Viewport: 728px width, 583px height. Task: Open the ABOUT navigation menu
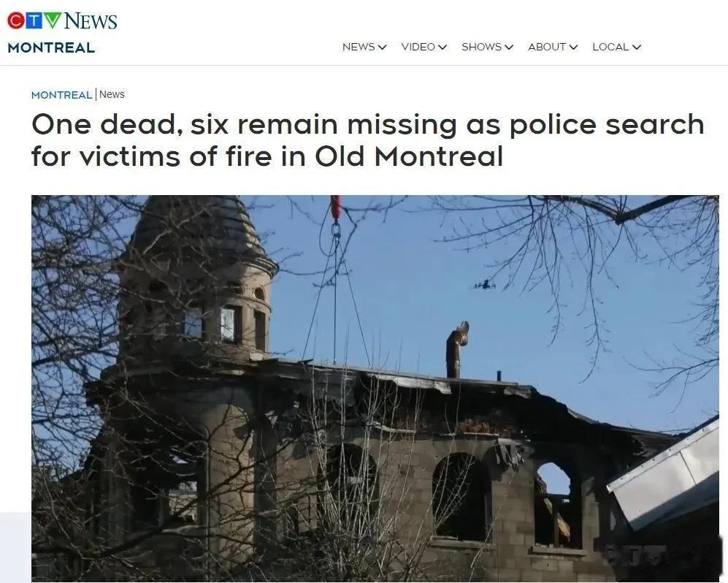(x=547, y=47)
